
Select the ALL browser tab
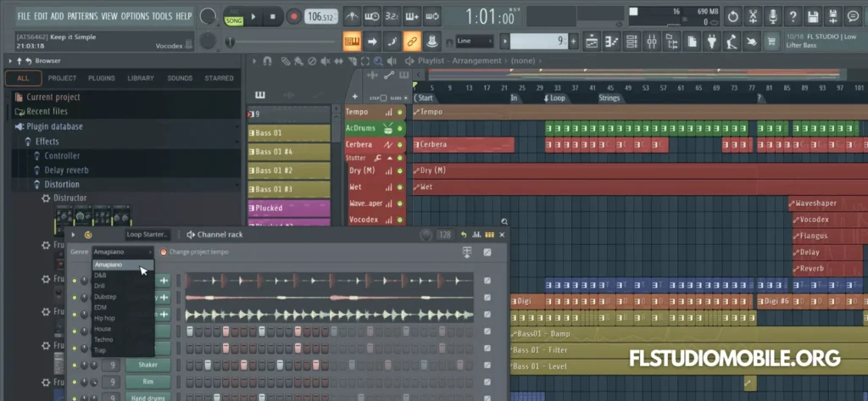[23, 78]
